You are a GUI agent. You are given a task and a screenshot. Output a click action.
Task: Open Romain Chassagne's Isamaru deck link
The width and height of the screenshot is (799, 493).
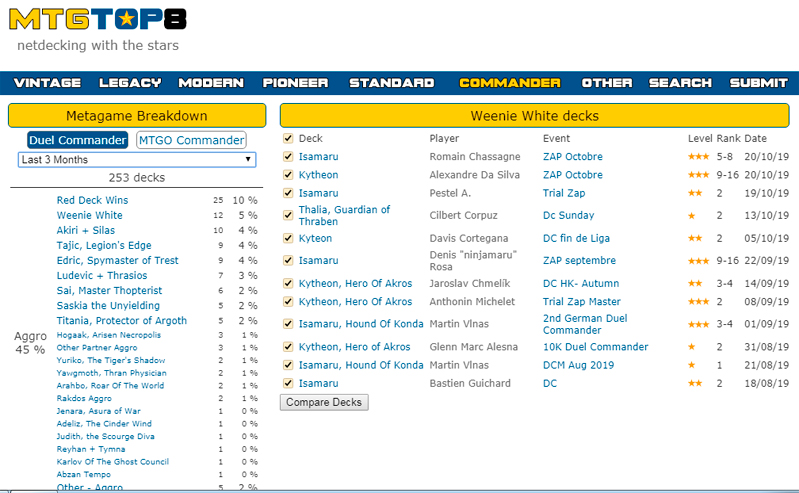coord(318,157)
